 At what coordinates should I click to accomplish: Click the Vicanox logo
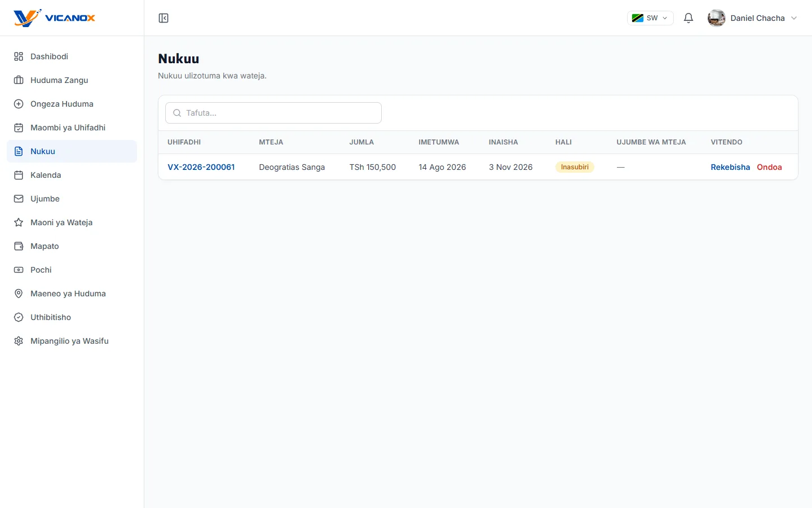click(x=55, y=18)
